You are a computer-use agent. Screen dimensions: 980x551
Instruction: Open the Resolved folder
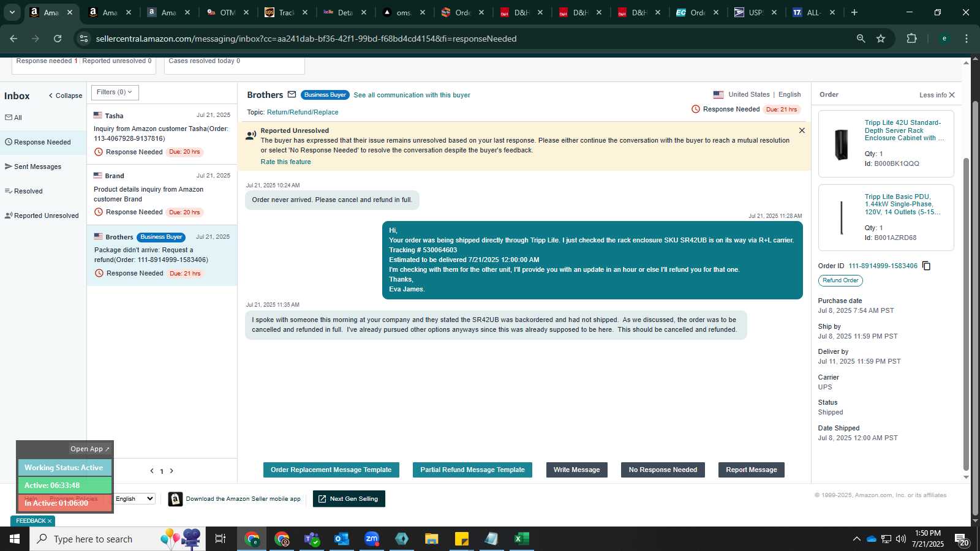(x=24, y=191)
